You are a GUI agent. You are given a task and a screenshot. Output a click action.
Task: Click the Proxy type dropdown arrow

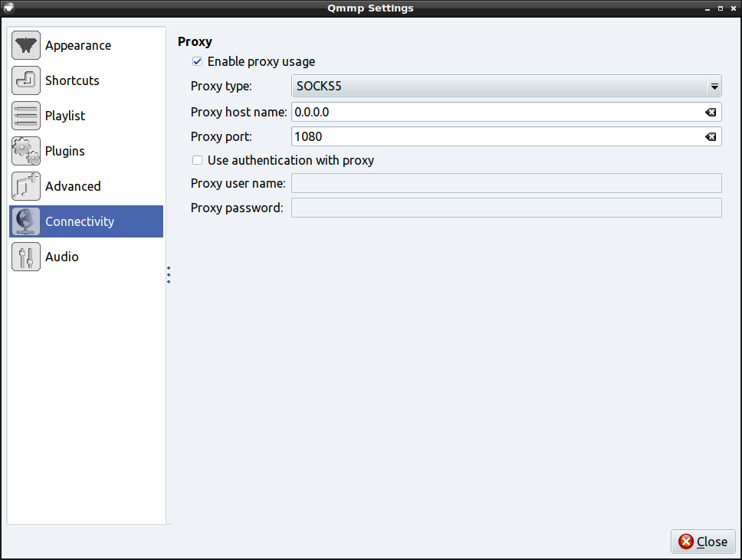click(x=714, y=87)
